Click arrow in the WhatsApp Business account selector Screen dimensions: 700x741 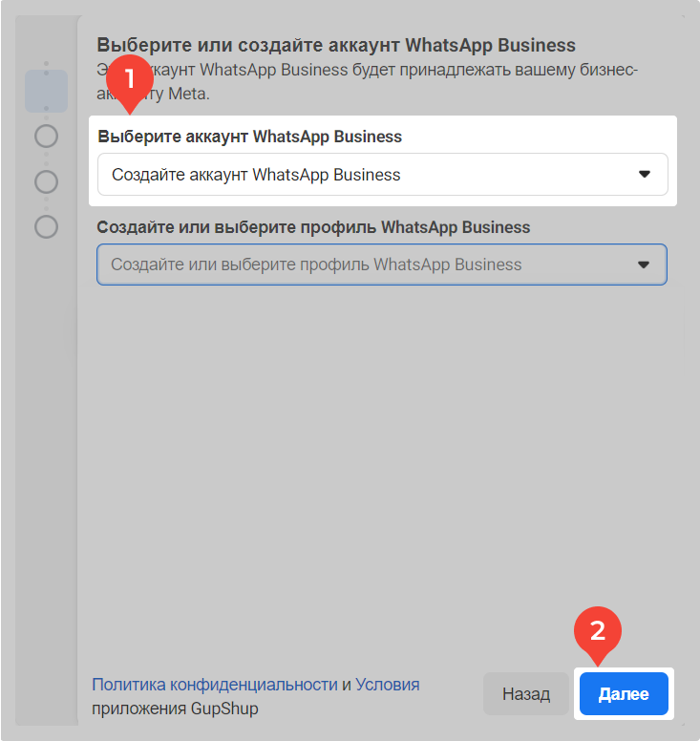[644, 175]
